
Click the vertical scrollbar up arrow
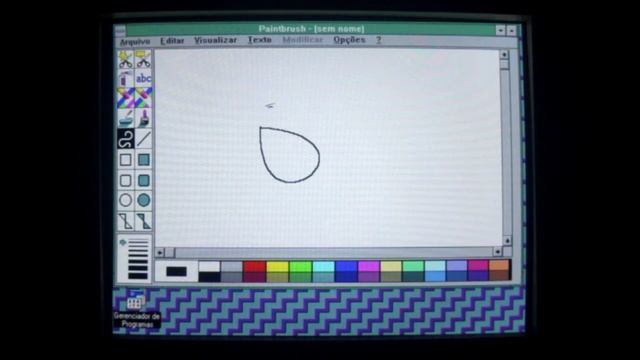[504, 54]
